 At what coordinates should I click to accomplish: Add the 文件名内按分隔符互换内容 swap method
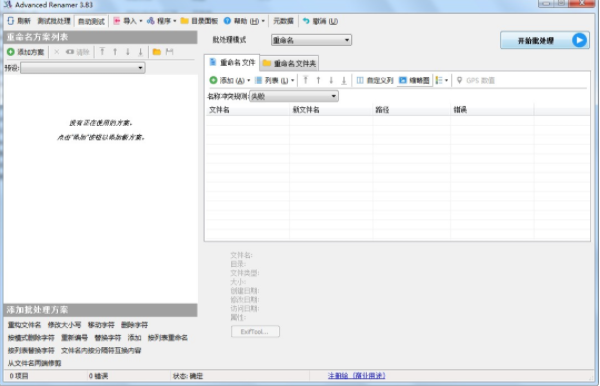tap(101, 350)
